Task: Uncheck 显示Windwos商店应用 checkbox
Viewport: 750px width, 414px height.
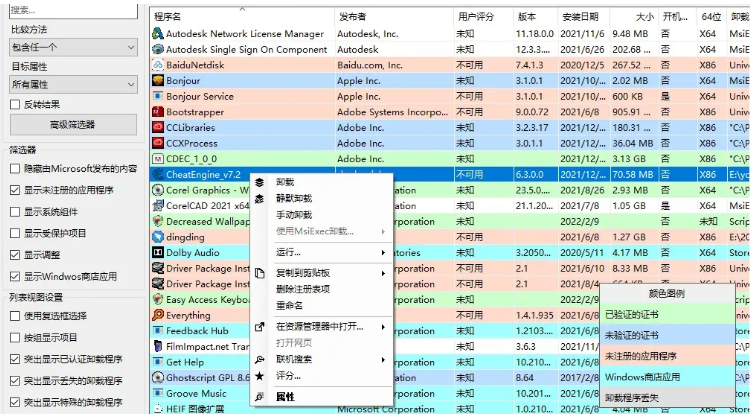Action: [x=15, y=276]
